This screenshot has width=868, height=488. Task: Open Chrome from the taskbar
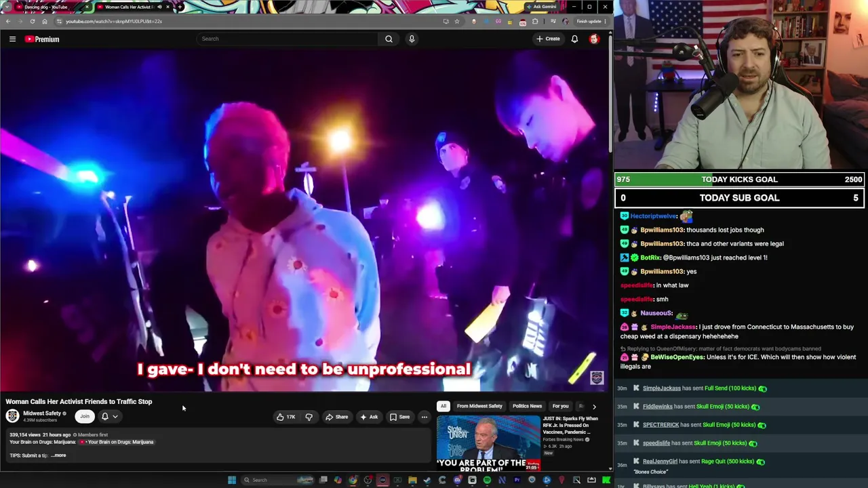click(x=353, y=480)
